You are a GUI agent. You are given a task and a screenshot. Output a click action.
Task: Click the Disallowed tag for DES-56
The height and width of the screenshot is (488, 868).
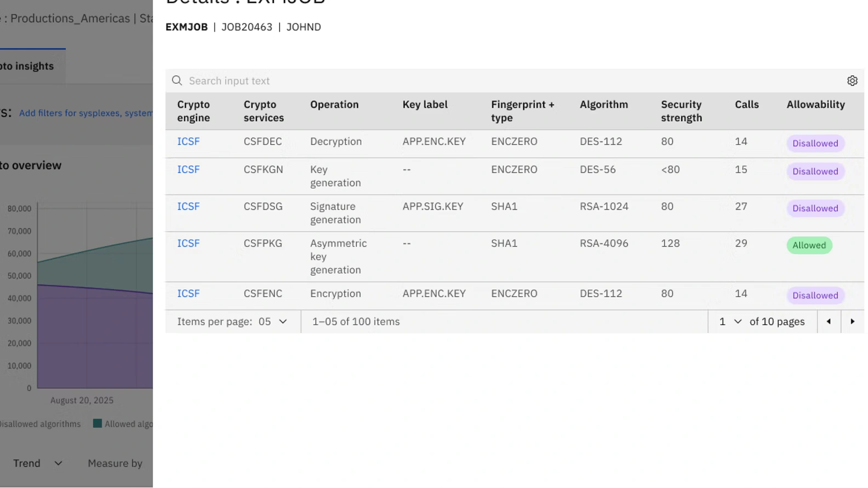point(815,171)
